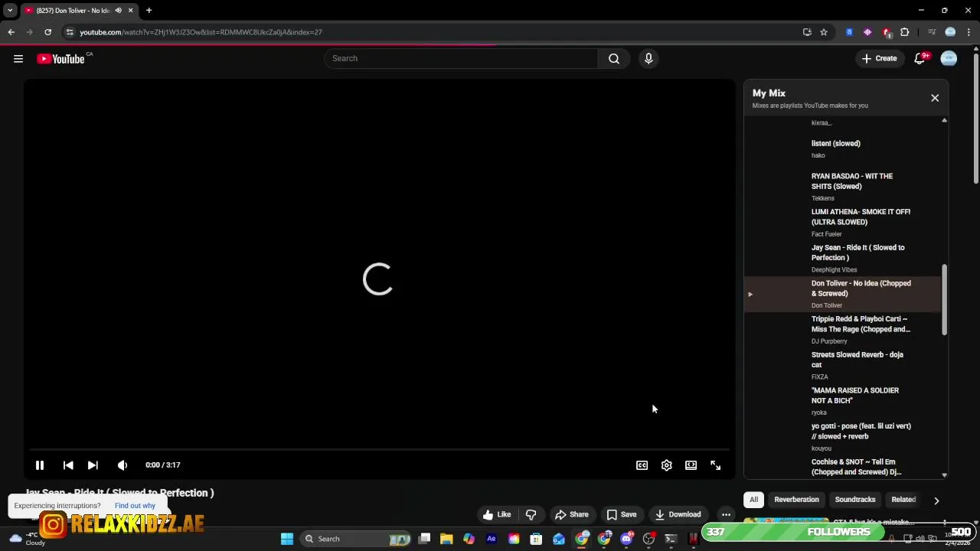Skip to next video in player
The image size is (980, 551).
click(93, 465)
